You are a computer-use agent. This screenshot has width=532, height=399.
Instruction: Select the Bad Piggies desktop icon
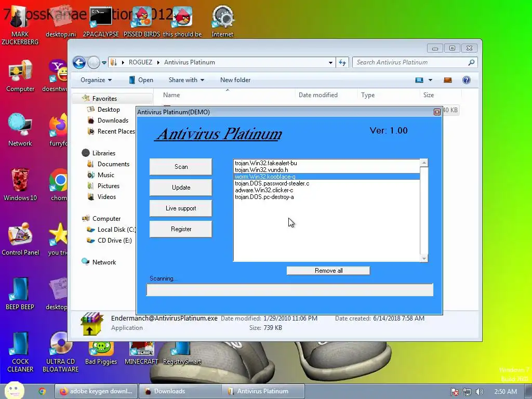coord(101,353)
